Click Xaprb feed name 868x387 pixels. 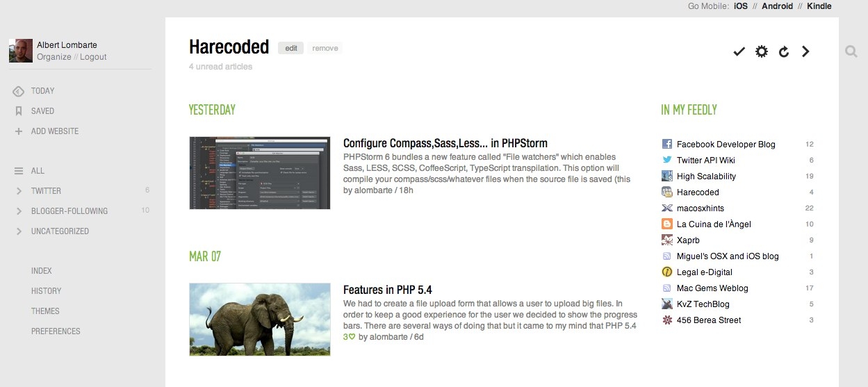click(688, 240)
